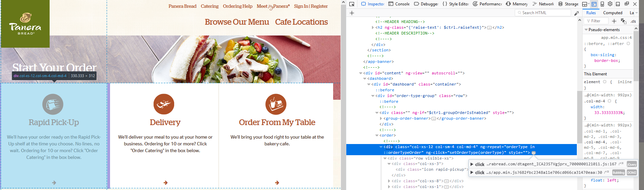
Task: Open the Inspector panel tab
Action: [x=373, y=4]
